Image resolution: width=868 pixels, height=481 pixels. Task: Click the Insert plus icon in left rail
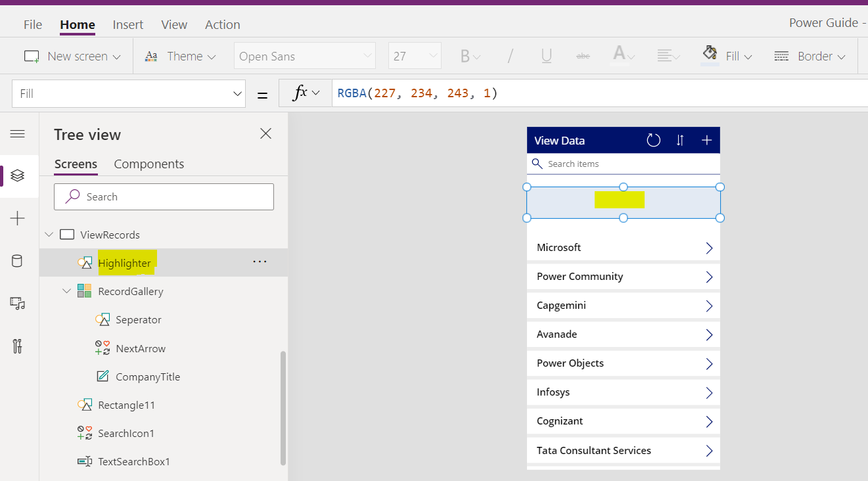(x=18, y=219)
